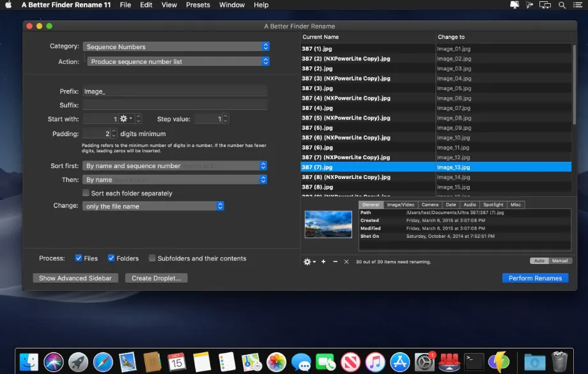Click the Create Droplet button
Viewport: 588px width, 374px height.
click(x=156, y=278)
